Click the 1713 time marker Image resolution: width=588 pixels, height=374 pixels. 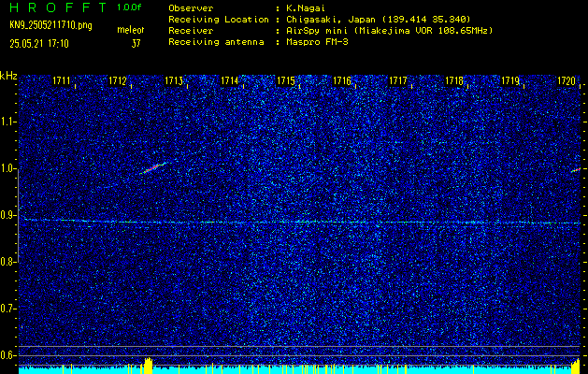[174, 80]
